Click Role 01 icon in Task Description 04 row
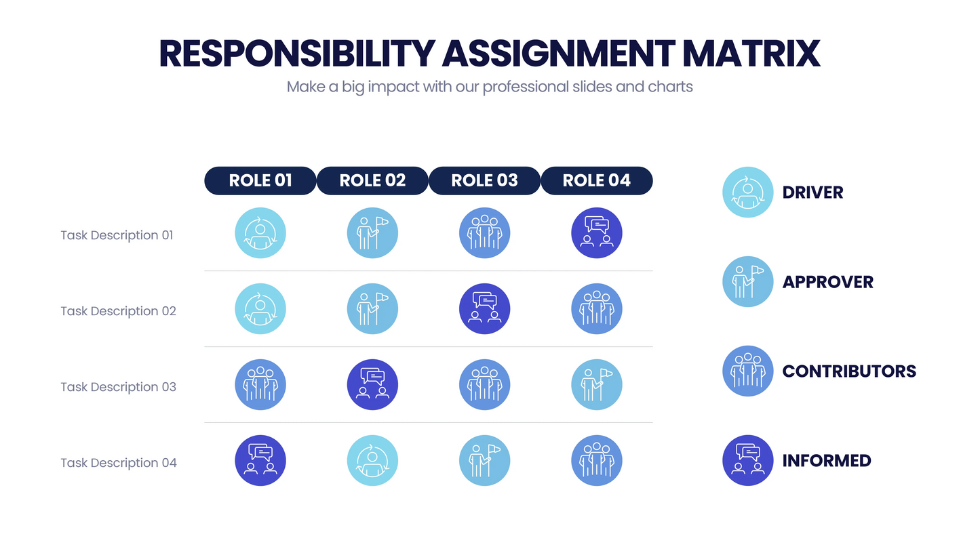Image resolution: width=980 pixels, height=551 pixels. point(260,461)
